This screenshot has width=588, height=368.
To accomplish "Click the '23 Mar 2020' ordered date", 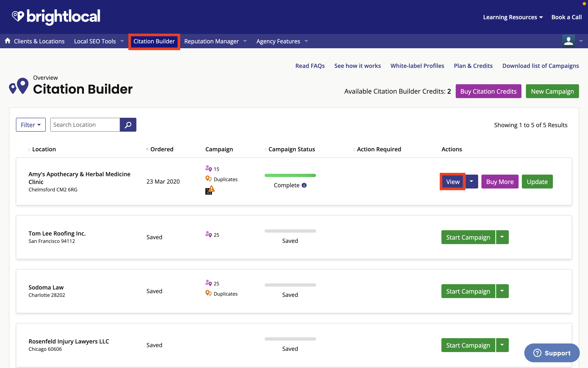I will click(x=163, y=182).
